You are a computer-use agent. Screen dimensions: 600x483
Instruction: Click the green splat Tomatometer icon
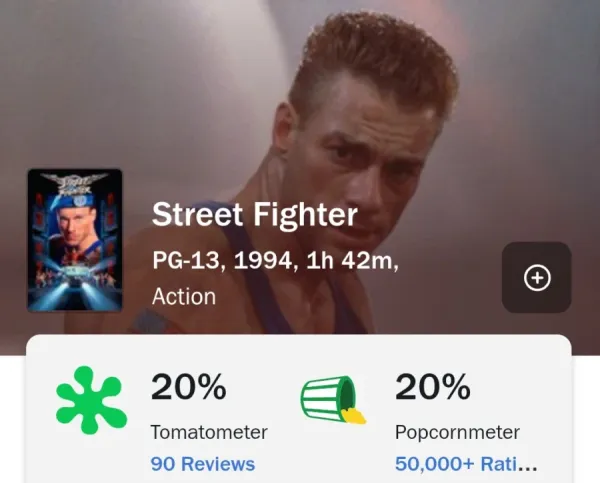click(91, 400)
